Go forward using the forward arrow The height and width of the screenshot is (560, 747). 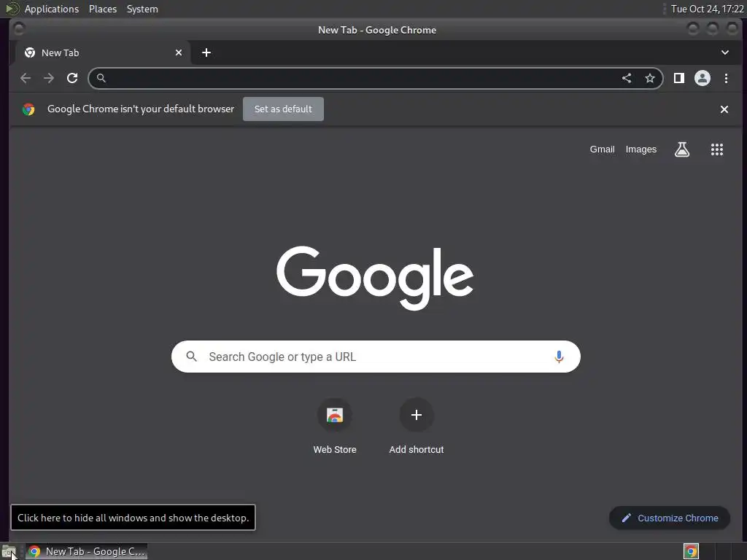coord(49,78)
